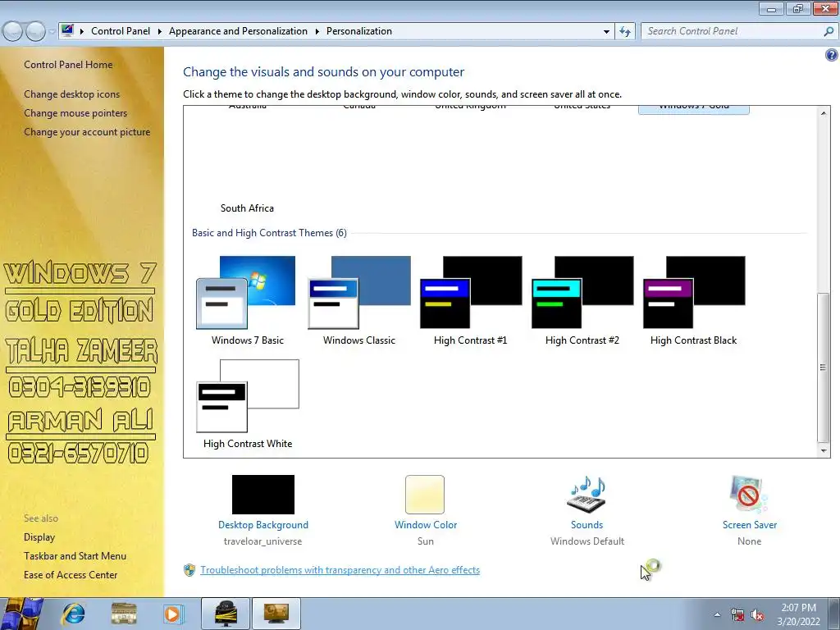This screenshot has width=840, height=630.
Task: Click theme list scroll down arrow
Action: (824, 450)
